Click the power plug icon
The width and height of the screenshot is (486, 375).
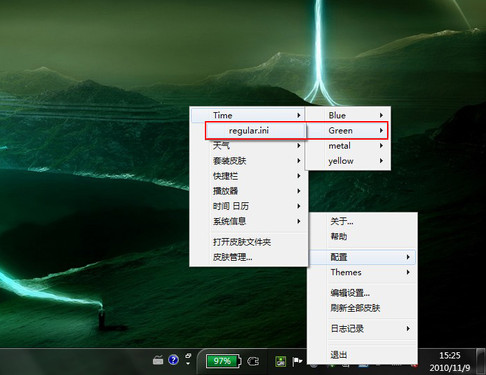pyautogui.click(x=253, y=361)
